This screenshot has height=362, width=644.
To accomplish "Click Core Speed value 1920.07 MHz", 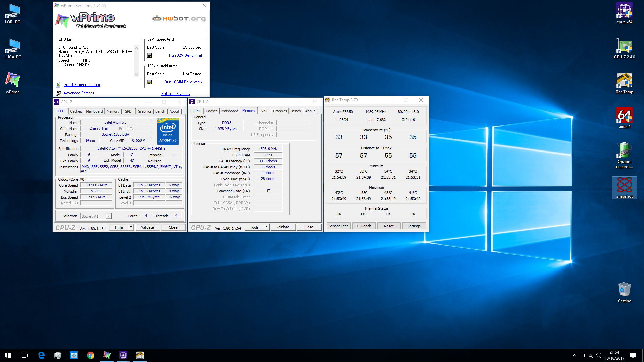I will pos(96,185).
